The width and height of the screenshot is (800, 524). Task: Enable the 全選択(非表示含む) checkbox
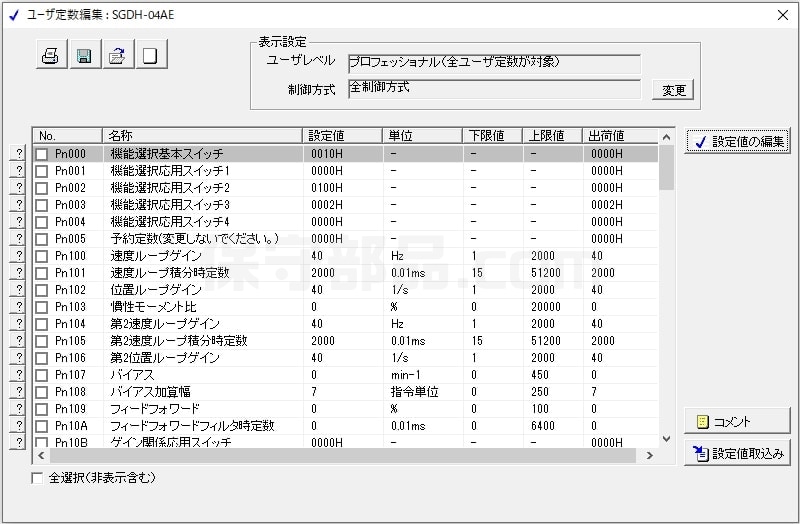click(38, 478)
